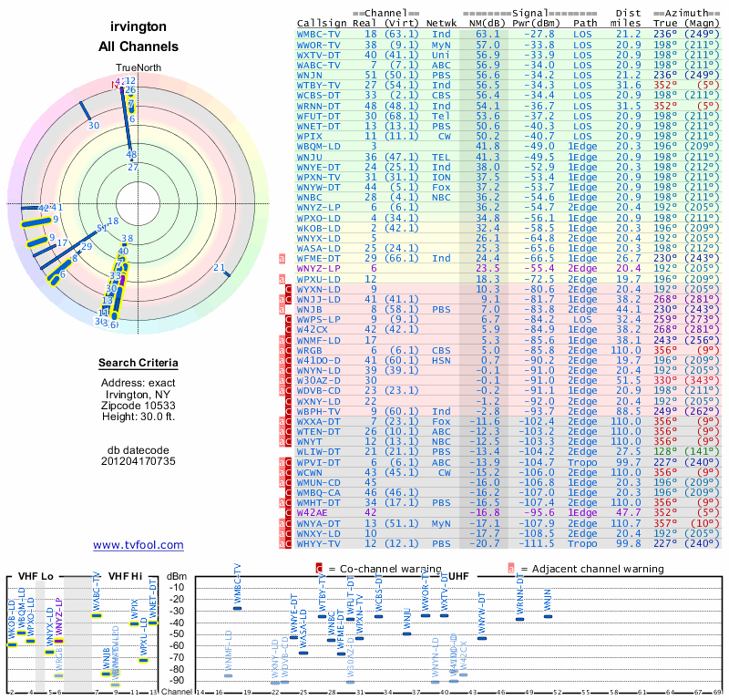Click the adjacent warning icon beside WFME-DT
Screen dimensions: 729x700
click(x=282, y=259)
